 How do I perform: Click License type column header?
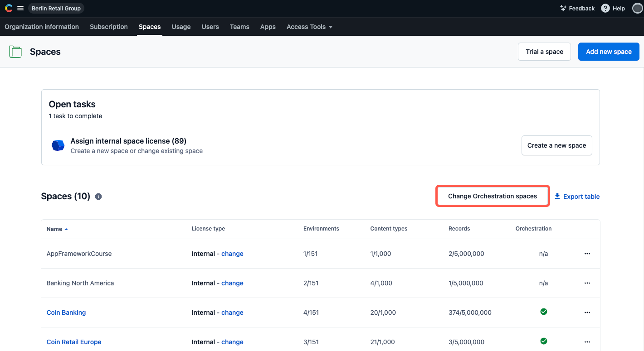(x=208, y=229)
